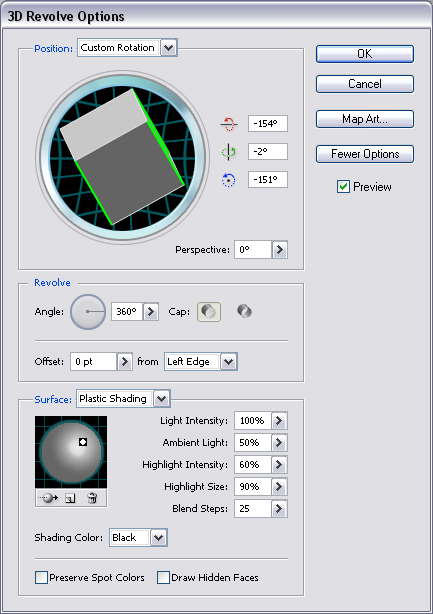The width and height of the screenshot is (433, 614).
Task: Select the hollow cap-off icon
Action: tap(244, 312)
